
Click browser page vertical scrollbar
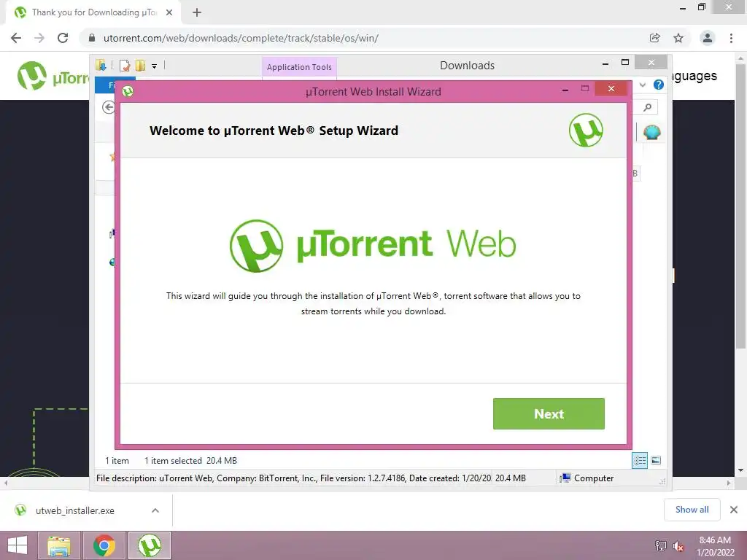point(740,205)
